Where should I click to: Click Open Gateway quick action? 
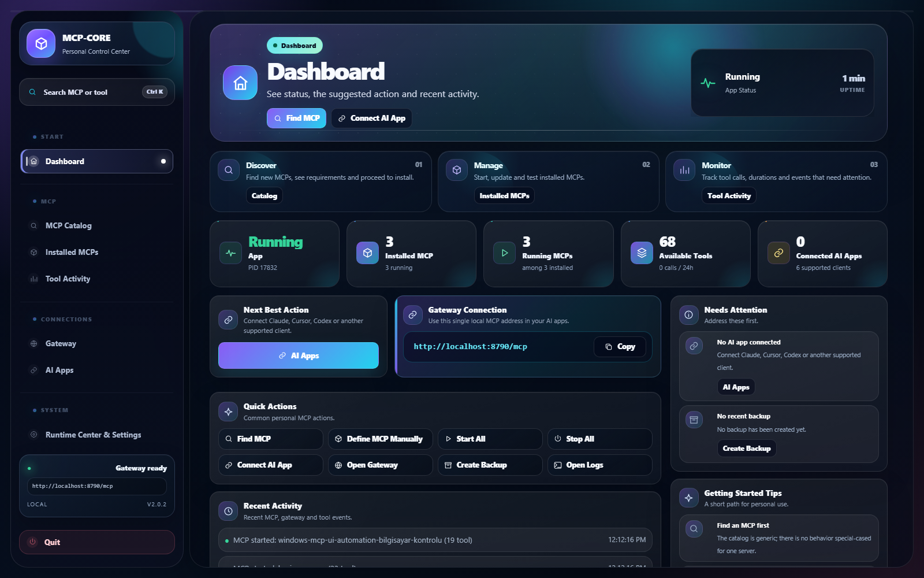(380, 465)
